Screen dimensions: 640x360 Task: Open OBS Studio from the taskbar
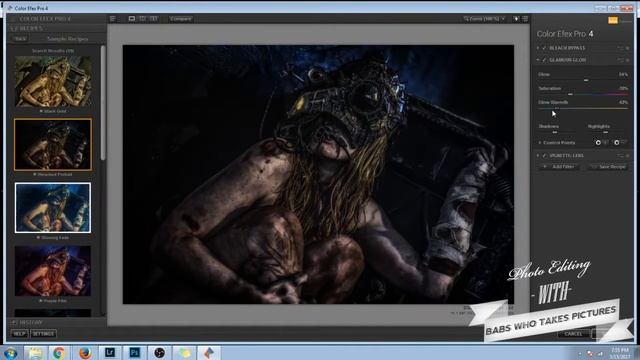click(x=160, y=353)
